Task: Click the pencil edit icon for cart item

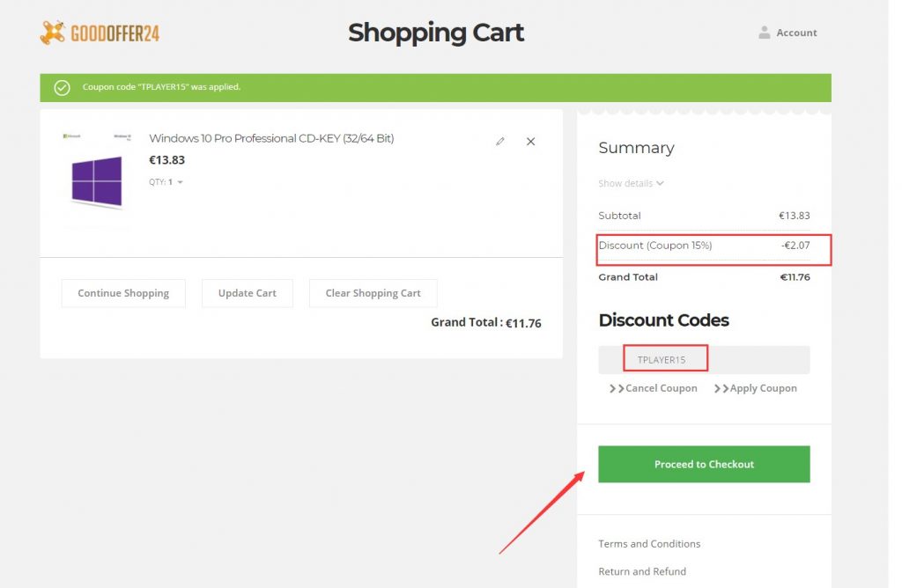Action: pyautogui.click(x=500, y=141)
